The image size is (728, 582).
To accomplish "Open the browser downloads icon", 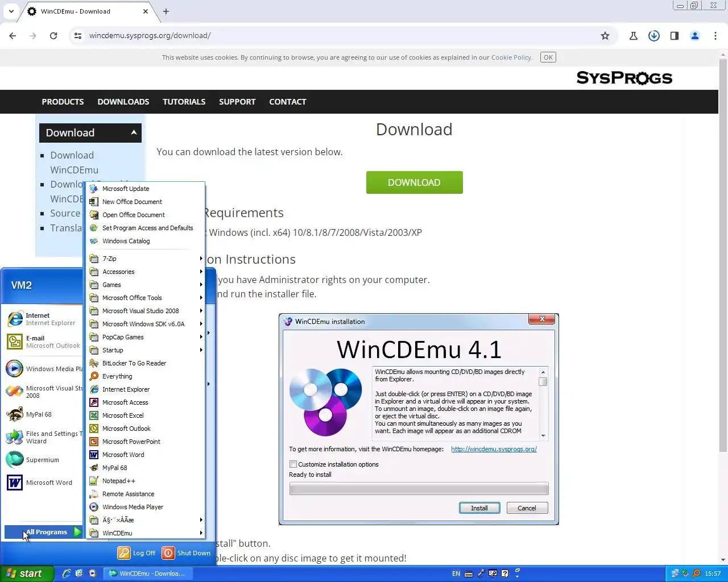I will (x=654, y=36).
